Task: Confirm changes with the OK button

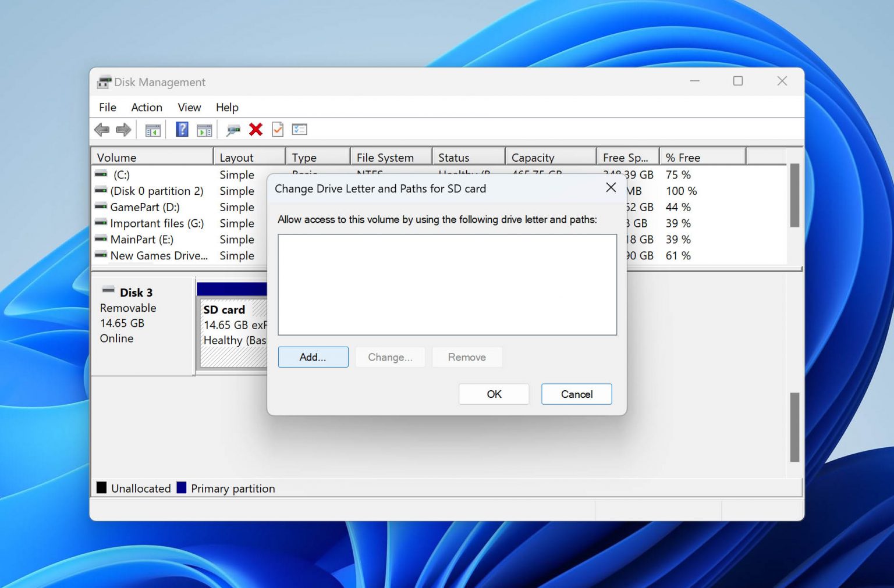Action: pyautogui.click(x=493, y=394)
